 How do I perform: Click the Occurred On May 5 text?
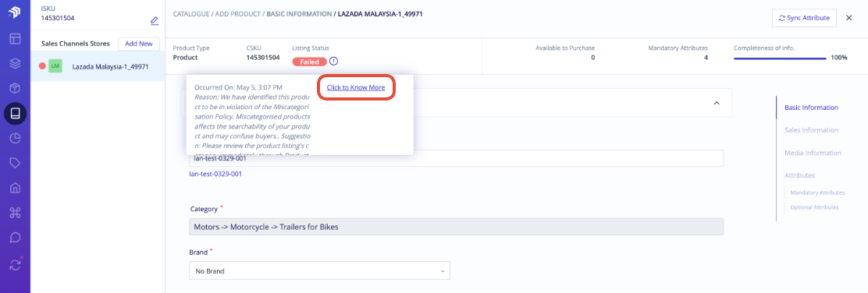tap(239, 87)
